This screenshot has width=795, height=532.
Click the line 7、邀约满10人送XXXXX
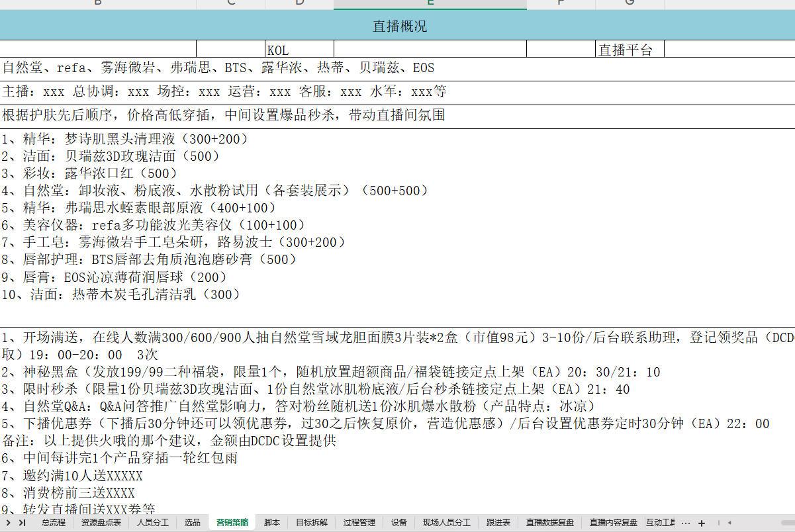(72, 476)
